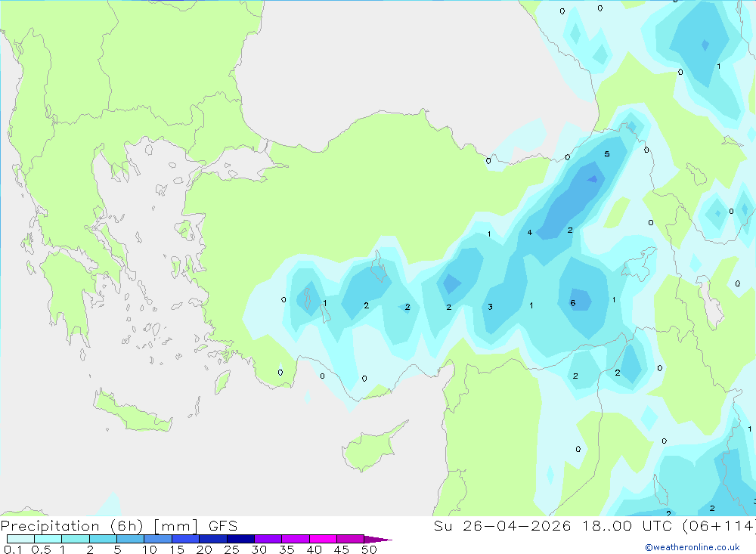Screen dimensions: 756x554
Task: Click the '30' legend label
Action: coord(259,549)
